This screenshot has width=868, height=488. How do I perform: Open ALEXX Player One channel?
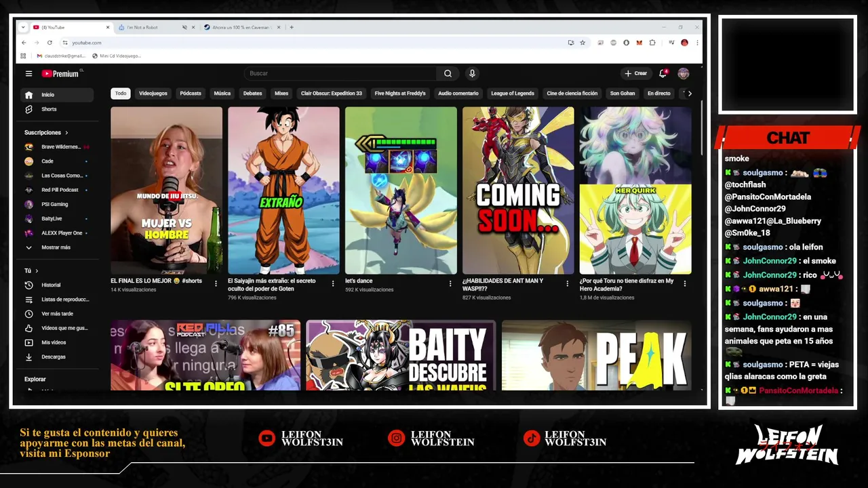57,232
